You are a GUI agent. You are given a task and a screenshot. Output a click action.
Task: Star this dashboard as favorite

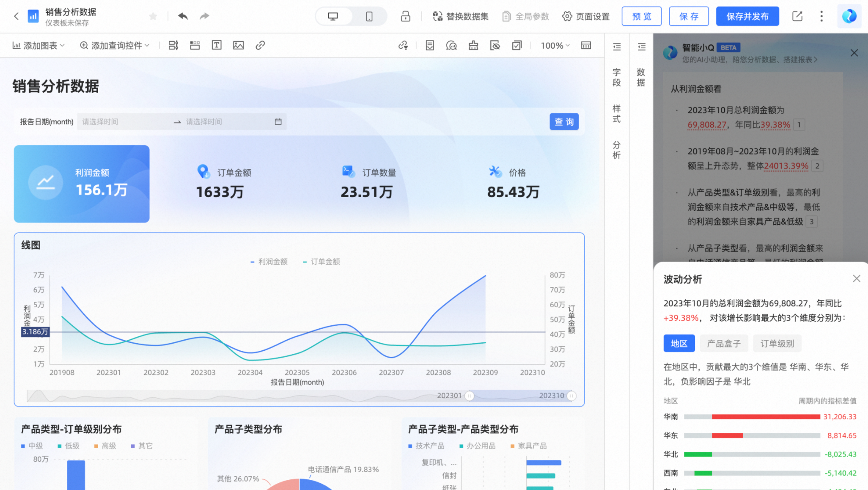(x=153, y=16)
